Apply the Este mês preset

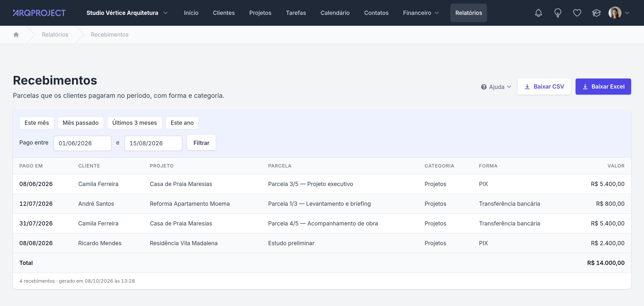pyautogui.click(x=37, y=123)
